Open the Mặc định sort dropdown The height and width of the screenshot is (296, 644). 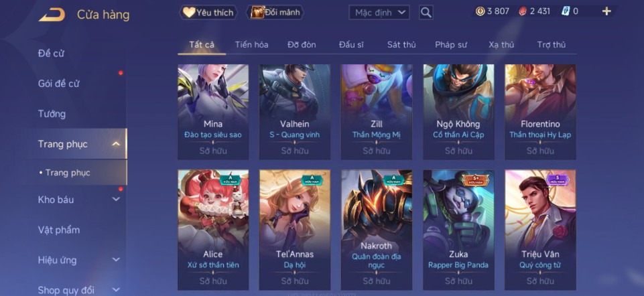[379, 12]
